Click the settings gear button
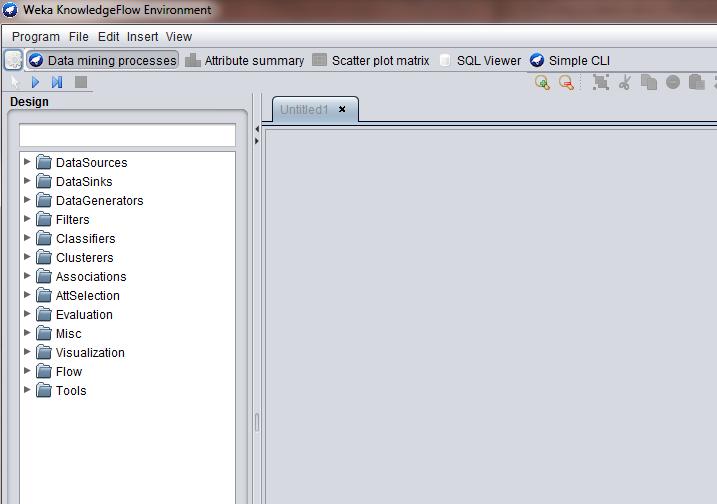 [x=13, y=60]
